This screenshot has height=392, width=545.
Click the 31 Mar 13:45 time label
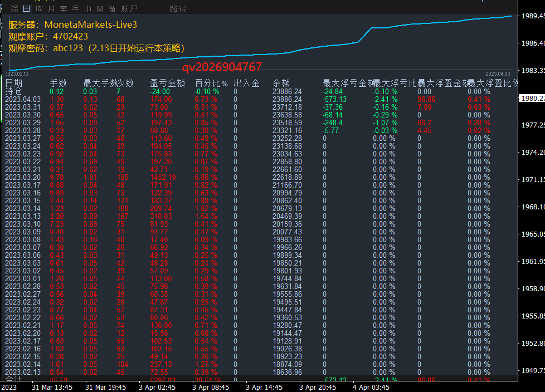click(52, 387)
